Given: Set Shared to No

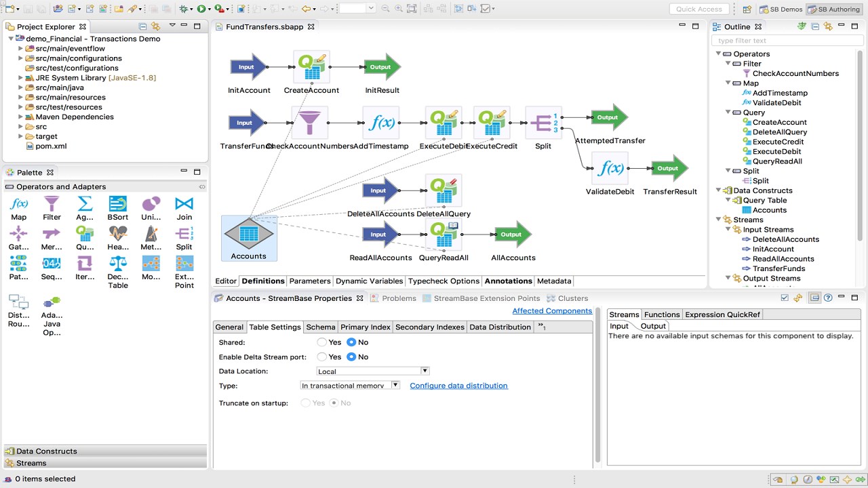Looking at the screenshot, I should pos(351,342).
